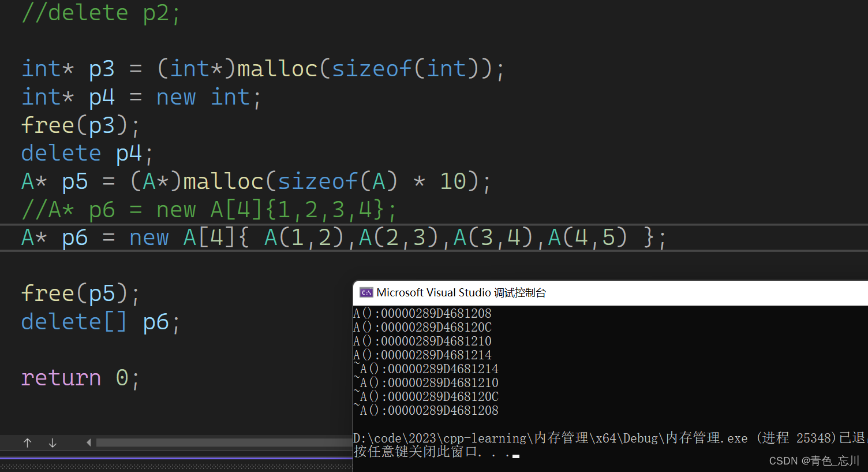
Task: Click the debug console window icon
Action: point(366,292)
